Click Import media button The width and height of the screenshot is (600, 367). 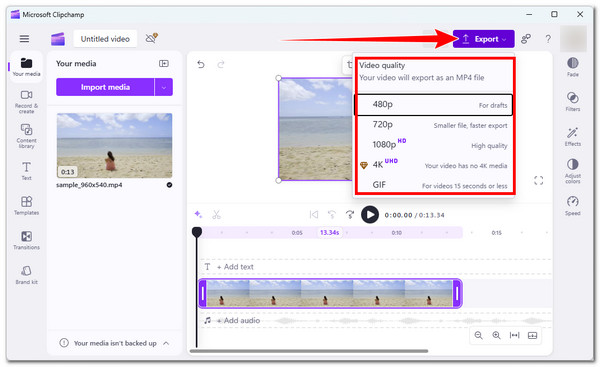[x=105, y=87]
